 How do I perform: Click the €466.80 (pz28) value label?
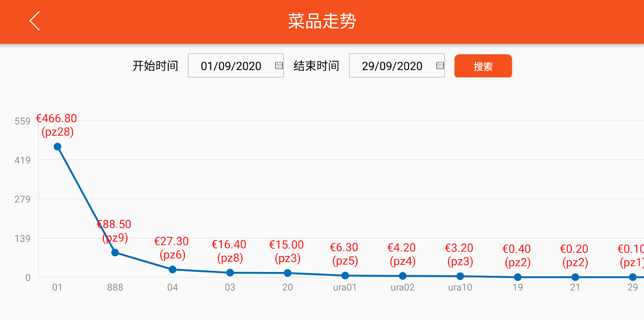coord(57,125)
